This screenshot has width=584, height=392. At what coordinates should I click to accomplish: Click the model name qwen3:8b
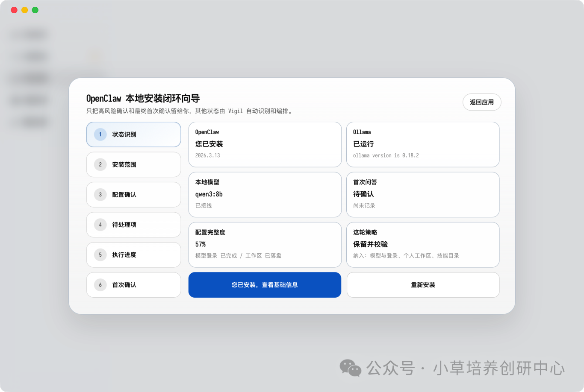[209, 194]
